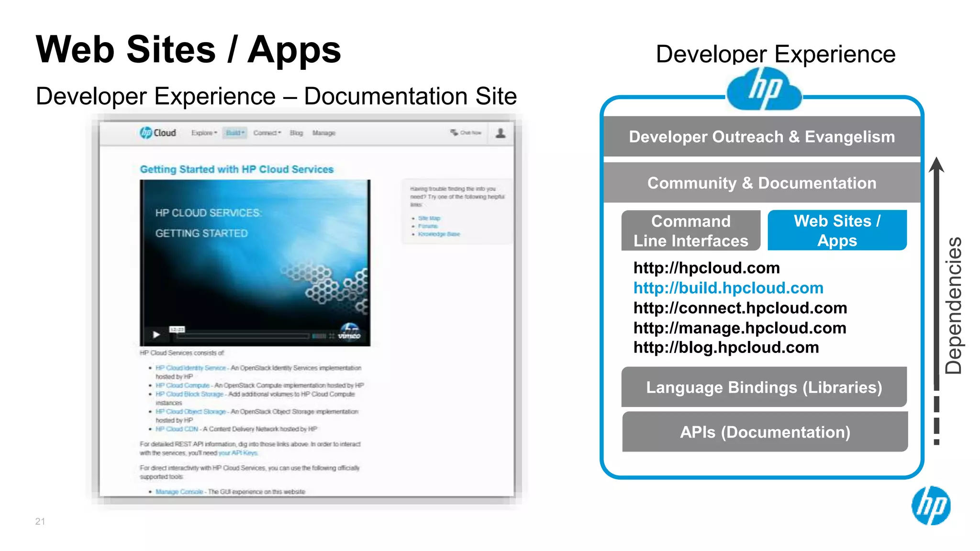Select Language Bindings (Libraries) bar
The height and width of the screenshot is (551, 980).
(764, 387)
